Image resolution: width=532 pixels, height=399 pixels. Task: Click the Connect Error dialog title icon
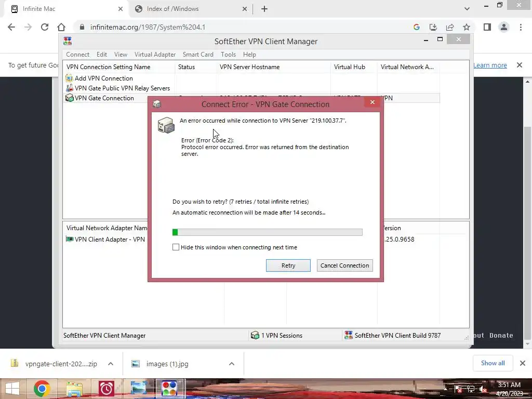(x=157, y=104)
